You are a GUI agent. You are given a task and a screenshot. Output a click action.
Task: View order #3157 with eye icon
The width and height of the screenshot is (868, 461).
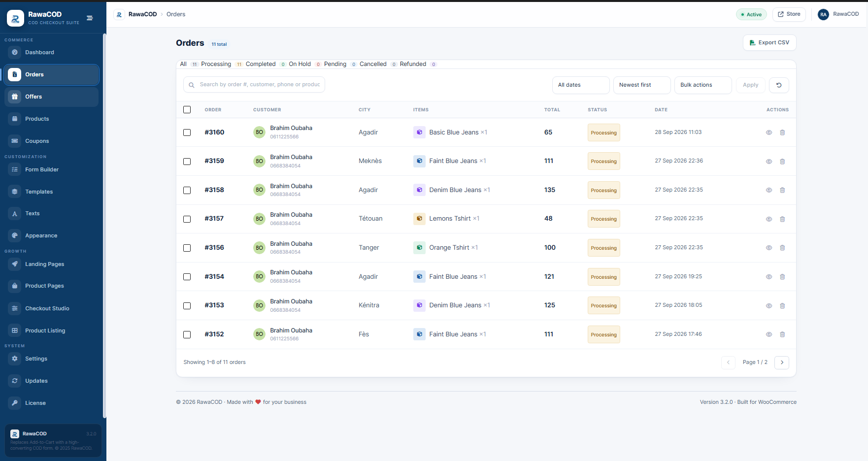769,219
